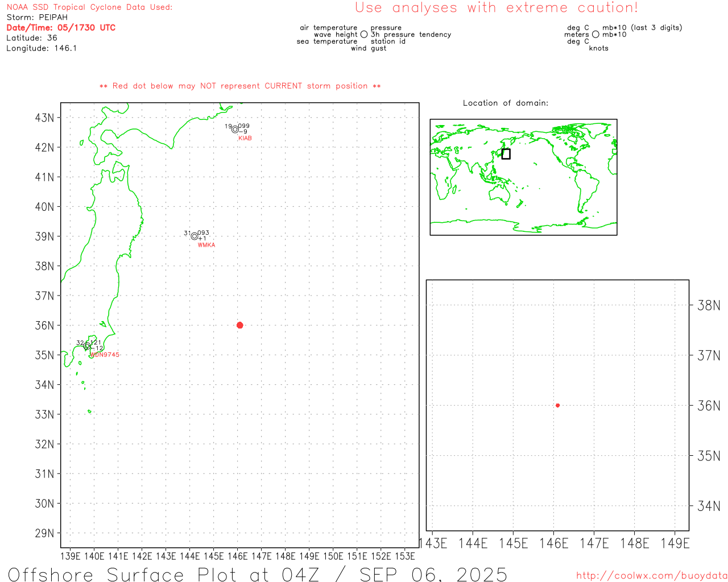This screenshot has width=728, height=582.
Task: Click the '38N' label on zoomed map axis
Action: [x=709, y=306]
